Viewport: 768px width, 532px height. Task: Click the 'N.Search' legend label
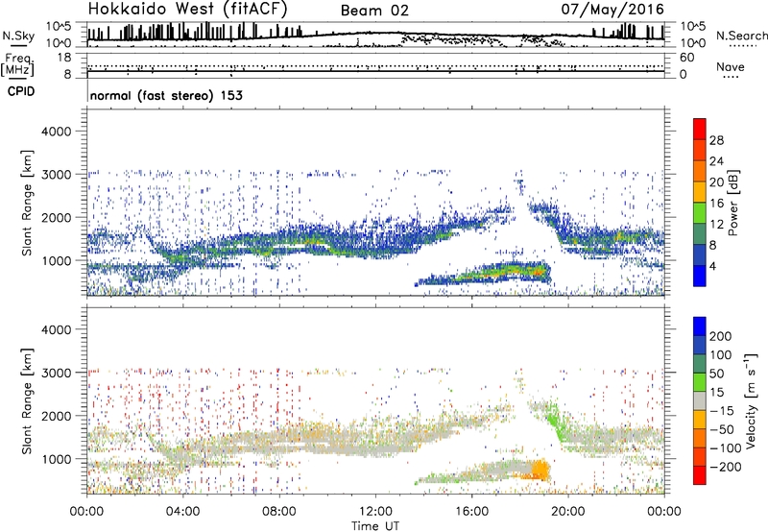tap(741, 36)
